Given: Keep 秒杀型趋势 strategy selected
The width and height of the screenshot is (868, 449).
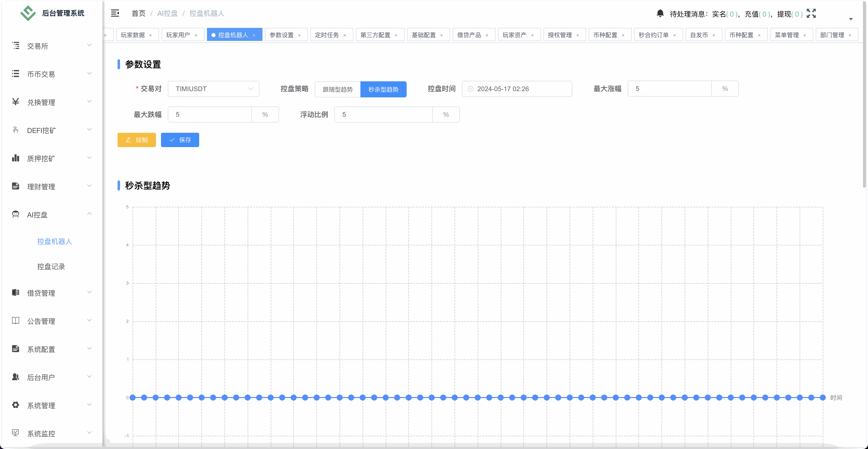Looking at the screenshot, I should pyautogui.click(x=384, y=89).
